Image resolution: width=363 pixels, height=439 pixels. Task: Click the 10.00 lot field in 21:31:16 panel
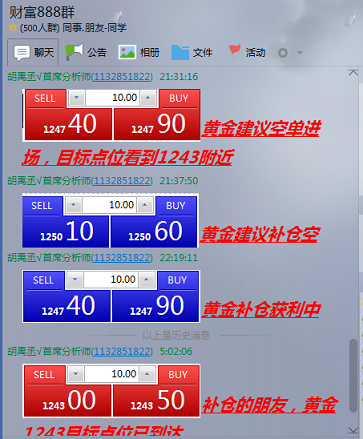(112, 98)
